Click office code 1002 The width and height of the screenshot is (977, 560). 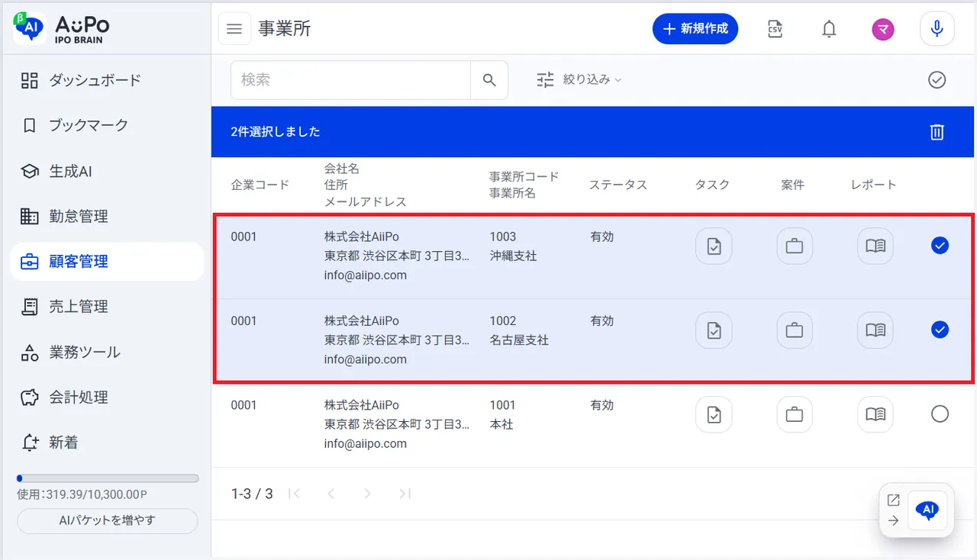[503, 320]
